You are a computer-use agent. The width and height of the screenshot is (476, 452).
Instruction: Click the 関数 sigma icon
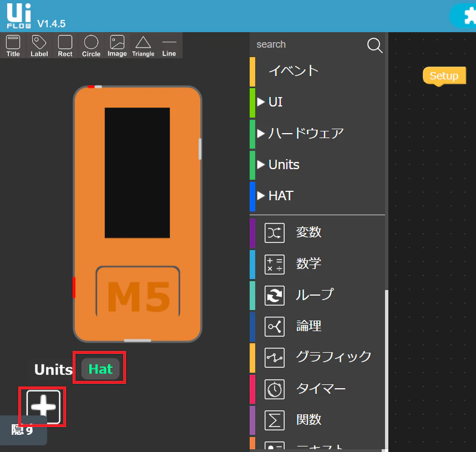275,420
